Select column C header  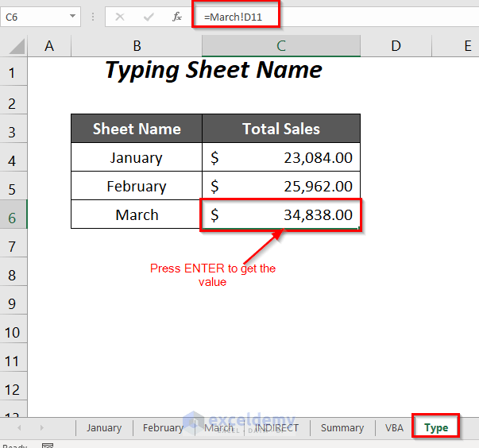tap(281, 46)
